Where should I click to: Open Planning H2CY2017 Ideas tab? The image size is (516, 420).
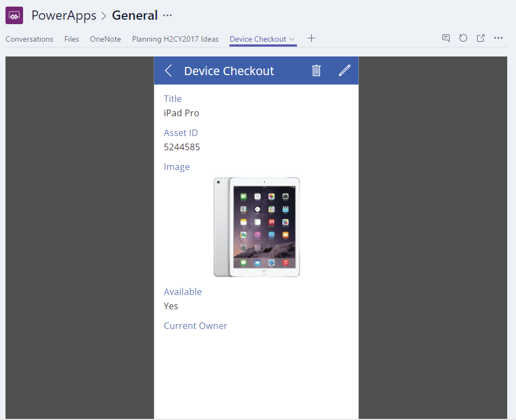[176, 39]
